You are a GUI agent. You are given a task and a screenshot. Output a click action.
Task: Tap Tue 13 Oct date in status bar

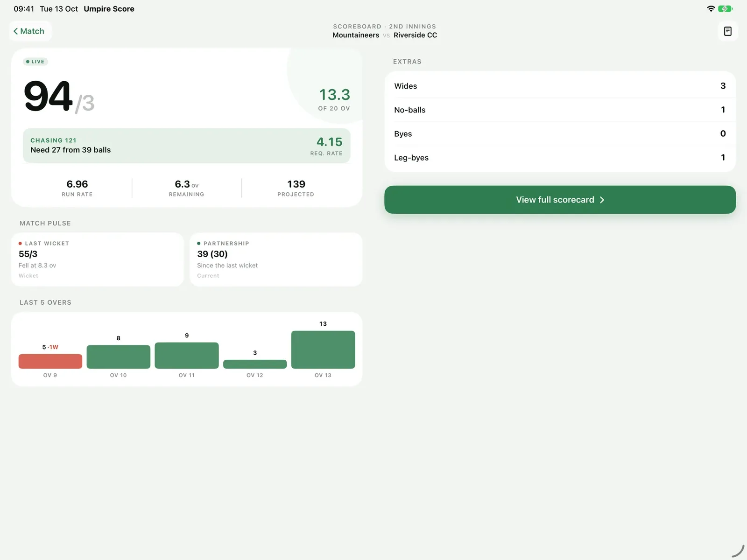[x=59, y=9]
